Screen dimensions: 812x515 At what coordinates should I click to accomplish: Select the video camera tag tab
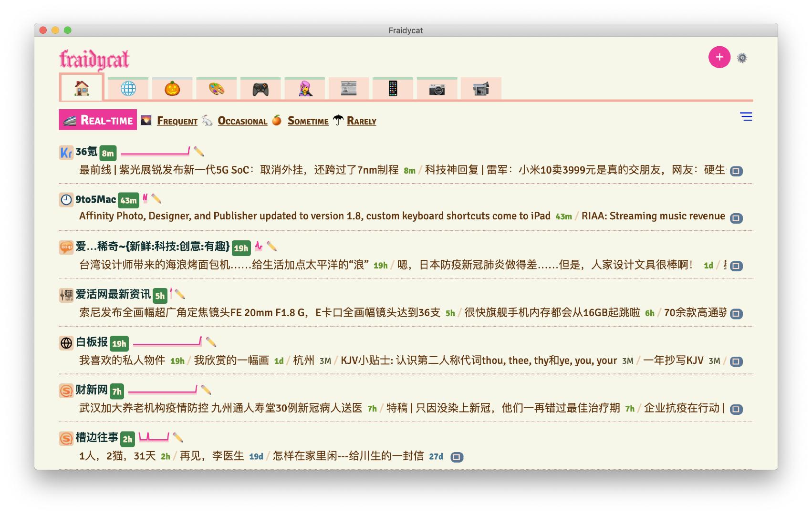click(481, 89)
